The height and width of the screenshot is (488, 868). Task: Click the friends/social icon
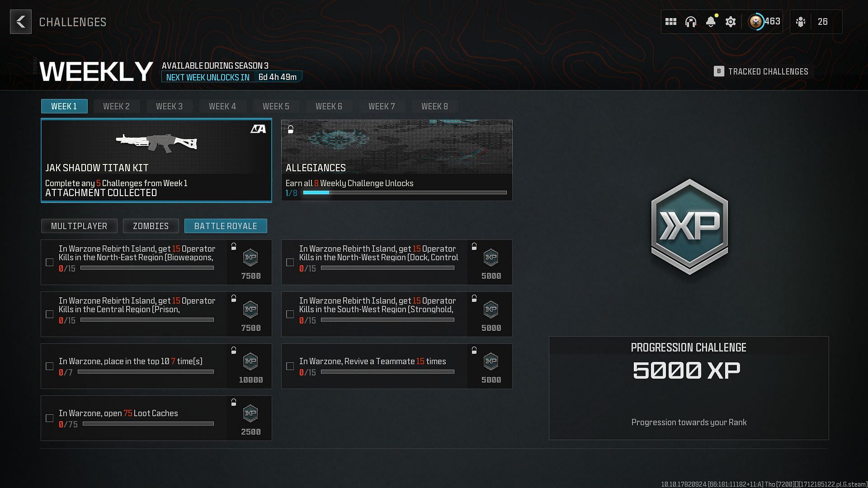[x=802, y=21]
